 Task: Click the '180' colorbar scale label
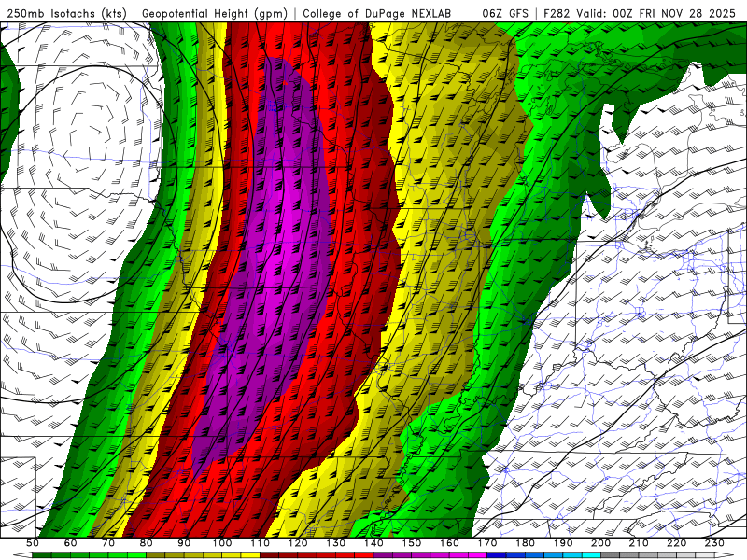coord(525,543)
